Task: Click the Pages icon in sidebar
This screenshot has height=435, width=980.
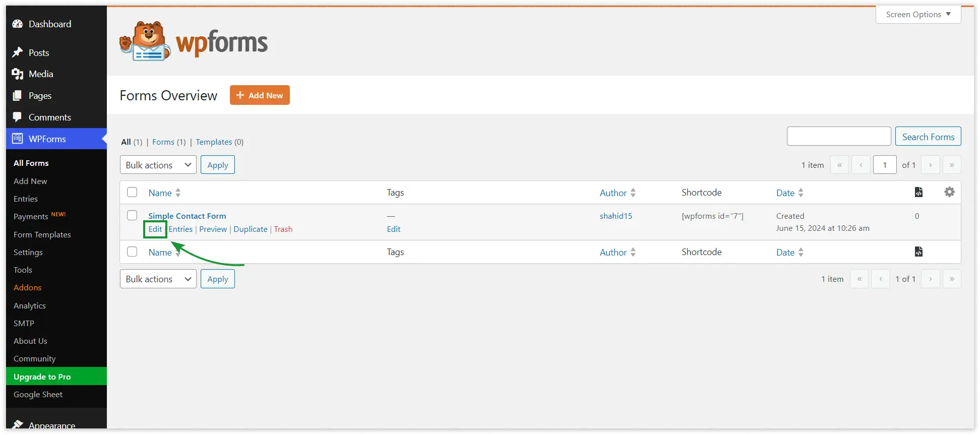Action: (18, 95)
